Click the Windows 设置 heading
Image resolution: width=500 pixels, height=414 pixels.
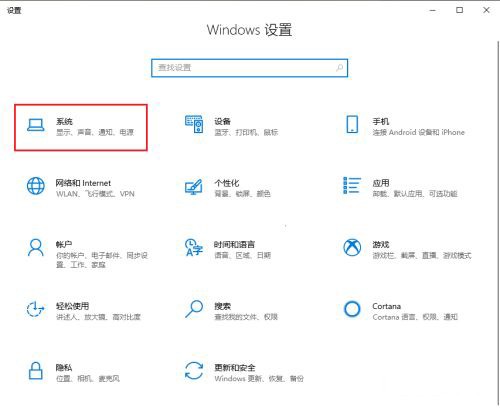(x=249, y=30)
